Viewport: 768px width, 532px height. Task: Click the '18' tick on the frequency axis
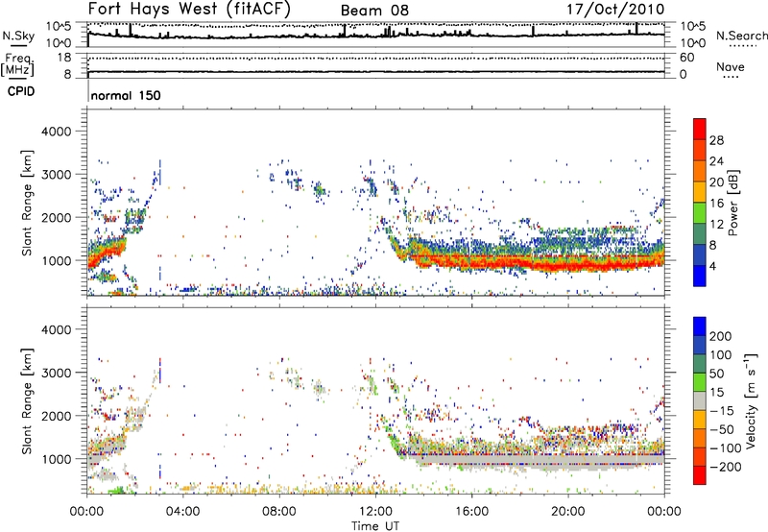click(x=63, y=58)
